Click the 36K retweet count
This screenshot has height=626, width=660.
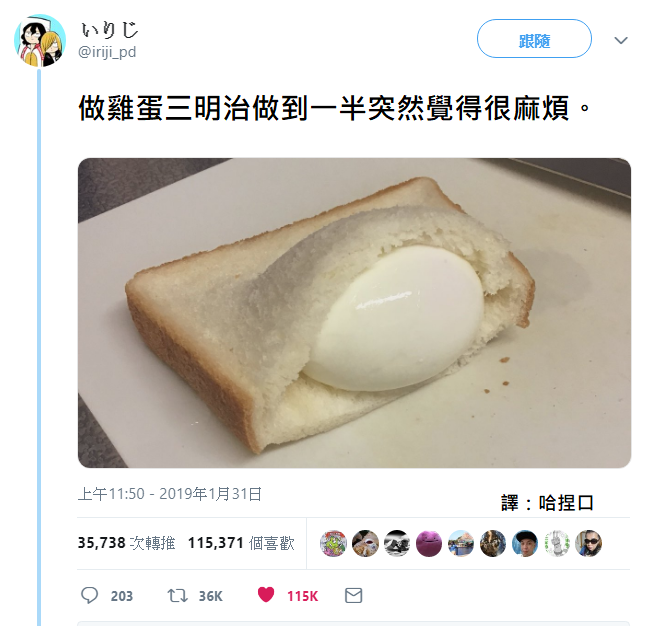coord(210,596)
